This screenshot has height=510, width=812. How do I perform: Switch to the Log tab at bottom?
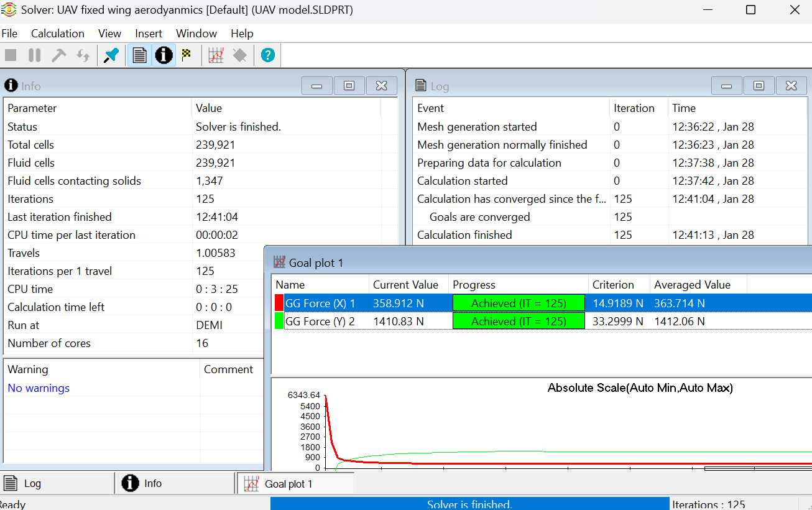57,483
